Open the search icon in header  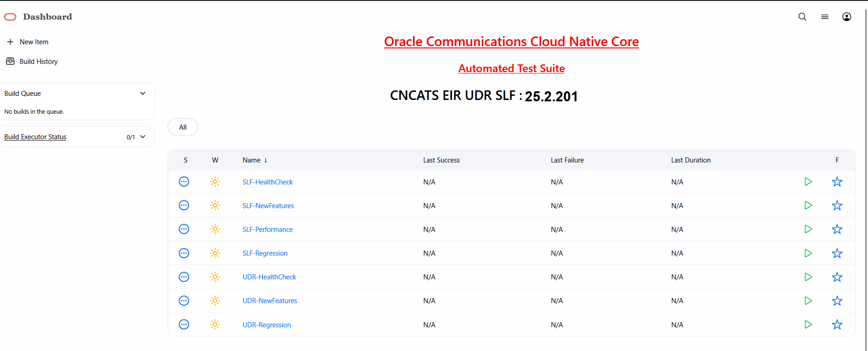802,17
